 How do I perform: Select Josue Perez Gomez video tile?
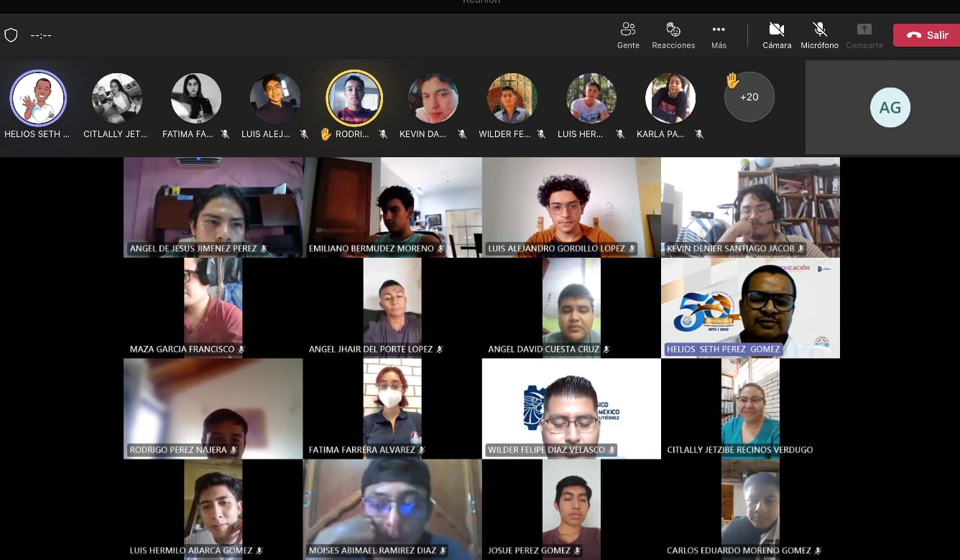(x=571, y=510)
